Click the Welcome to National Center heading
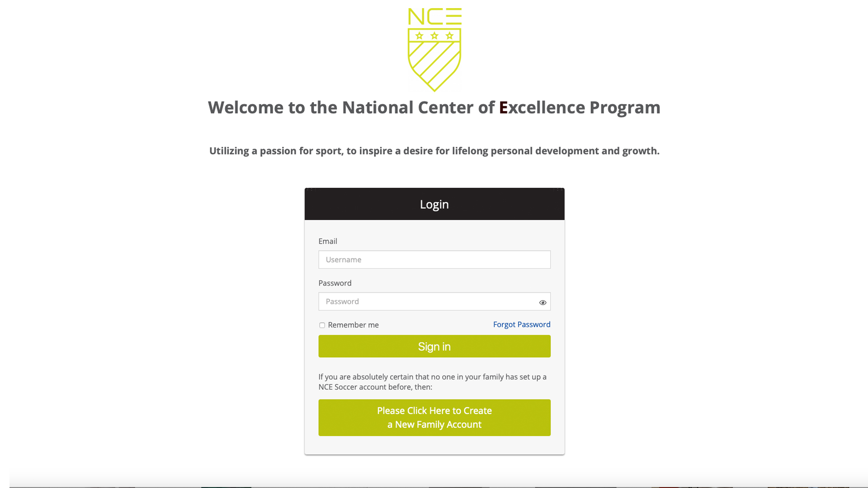868x488 pixels. tap(434, 108)
